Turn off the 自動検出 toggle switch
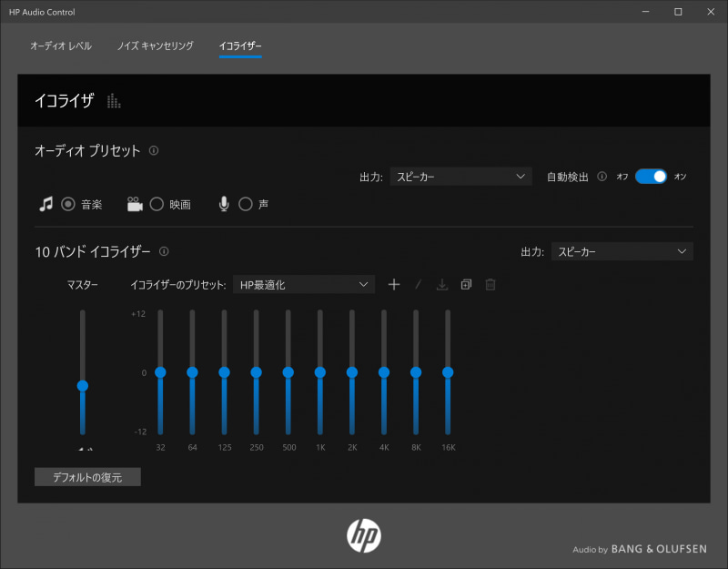The image size is (728, 569). pyautogui.click(x=653, y=177)
